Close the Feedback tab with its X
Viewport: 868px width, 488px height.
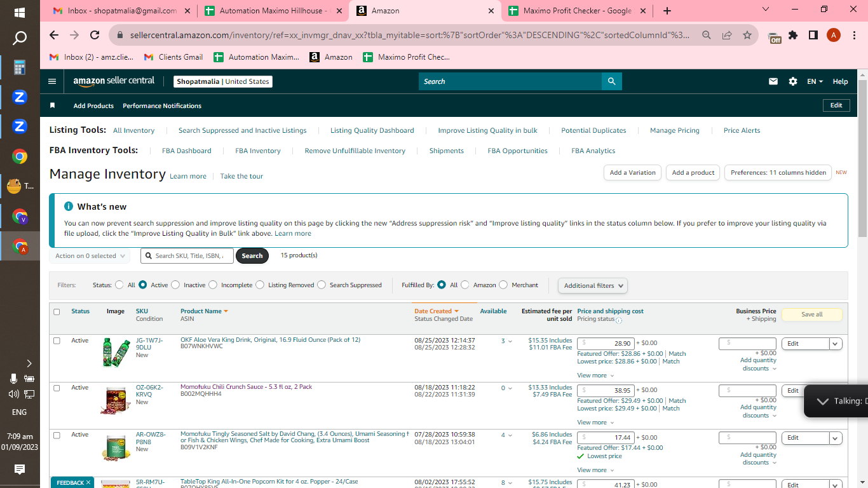[x=88, y=483]
